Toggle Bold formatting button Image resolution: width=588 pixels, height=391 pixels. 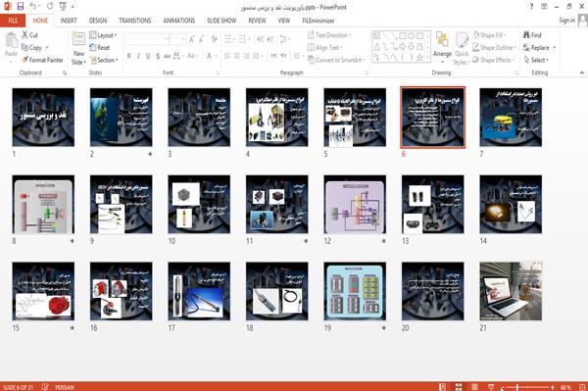coord(129,56)
